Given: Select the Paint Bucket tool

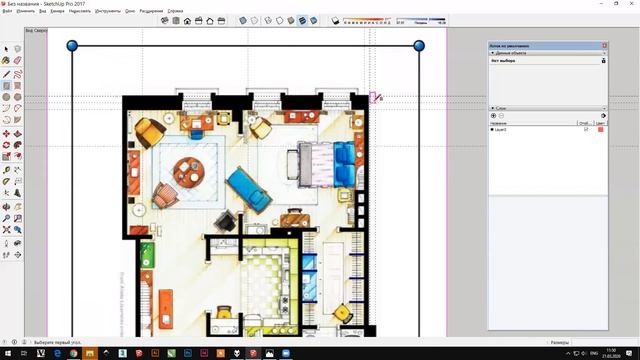Looking at the screenshot, I should pos(6,60).
